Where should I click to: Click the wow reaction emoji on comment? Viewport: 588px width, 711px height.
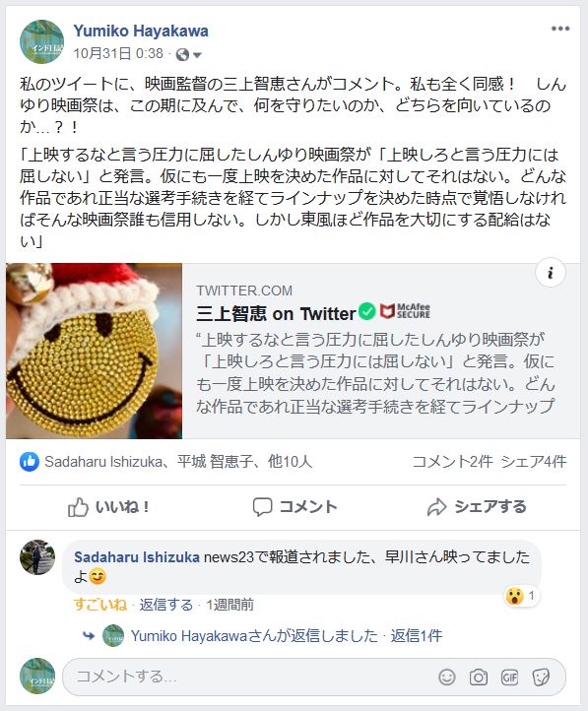[514, 596]
